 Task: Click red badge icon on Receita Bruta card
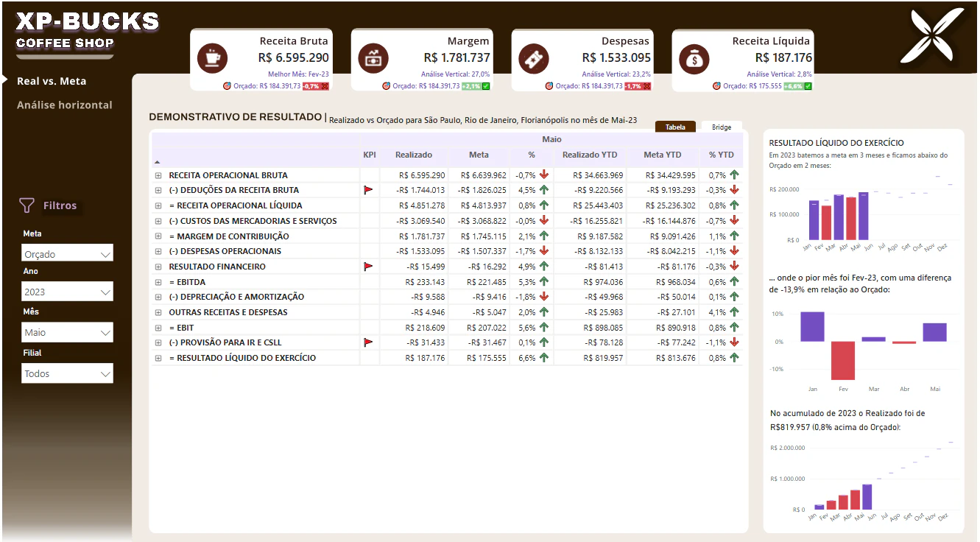tap(325, 86)
